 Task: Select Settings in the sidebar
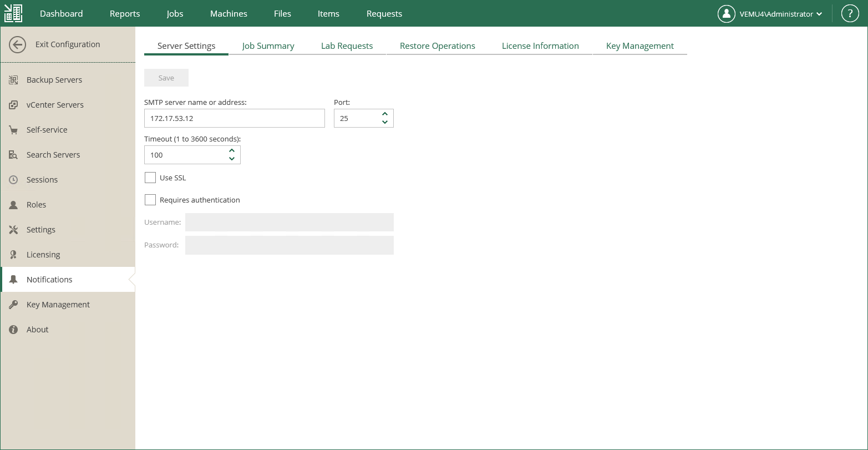click(x=68, y=230)
